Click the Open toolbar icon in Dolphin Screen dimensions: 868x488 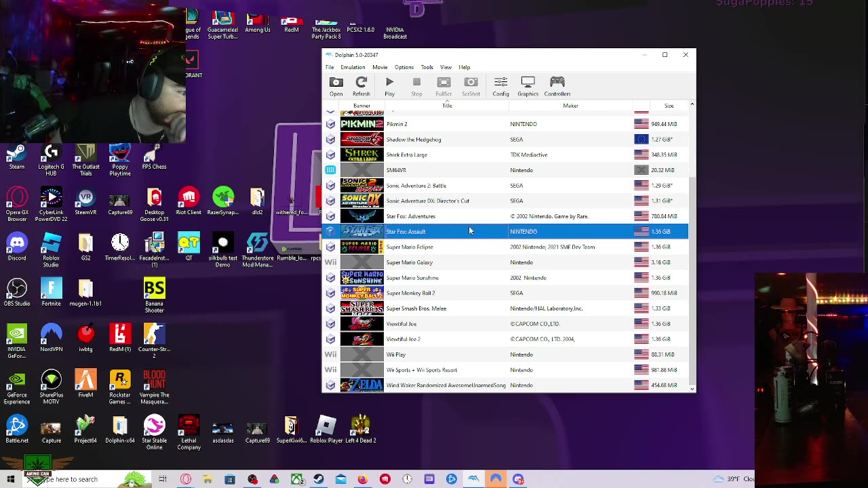[336, 86]
